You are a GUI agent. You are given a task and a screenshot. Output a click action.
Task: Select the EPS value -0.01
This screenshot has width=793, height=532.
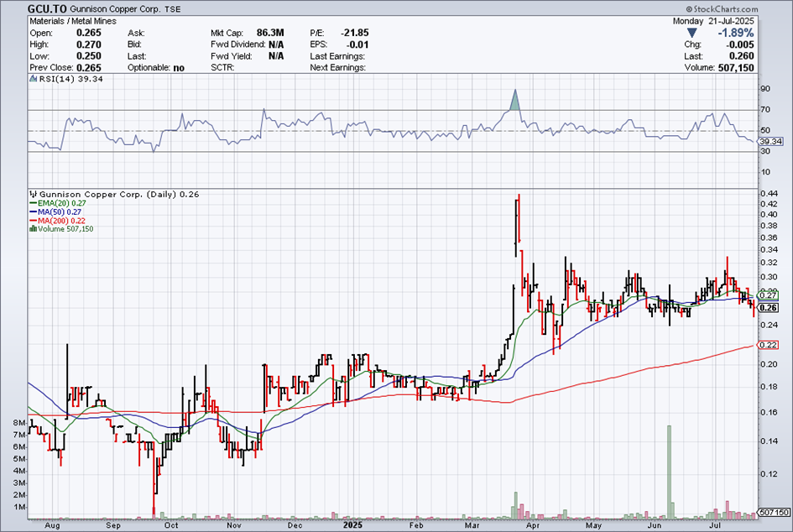(357, 44)
